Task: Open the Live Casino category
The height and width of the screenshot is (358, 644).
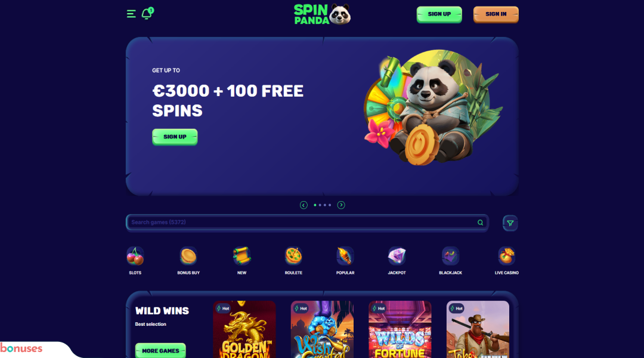Action: [507, 261]
